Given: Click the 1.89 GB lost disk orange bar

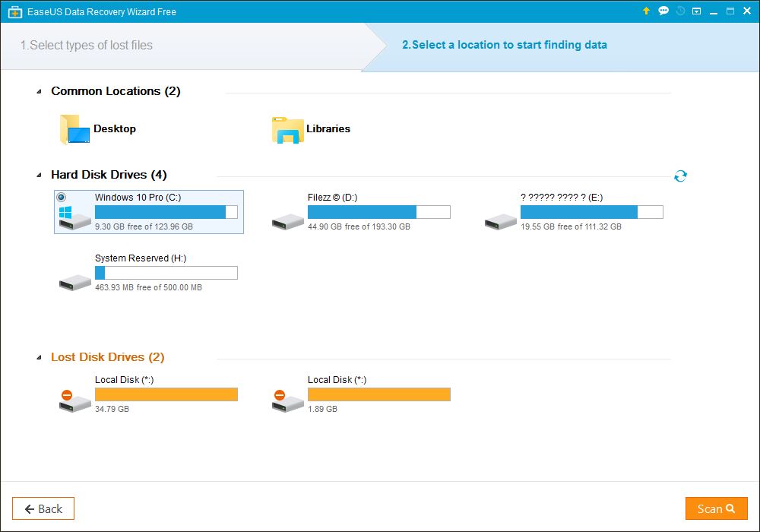Looking at the screenshot, I should click(x=379, y=394).
